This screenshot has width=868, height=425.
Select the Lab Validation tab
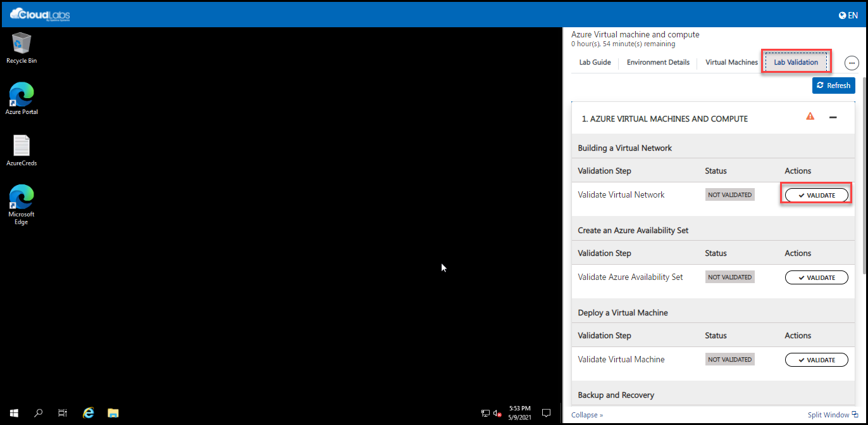pos(796,62)
